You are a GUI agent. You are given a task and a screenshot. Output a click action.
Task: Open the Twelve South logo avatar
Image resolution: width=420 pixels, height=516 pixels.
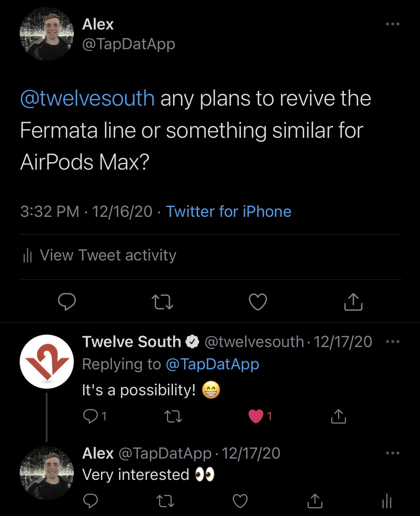click(47, 361)
